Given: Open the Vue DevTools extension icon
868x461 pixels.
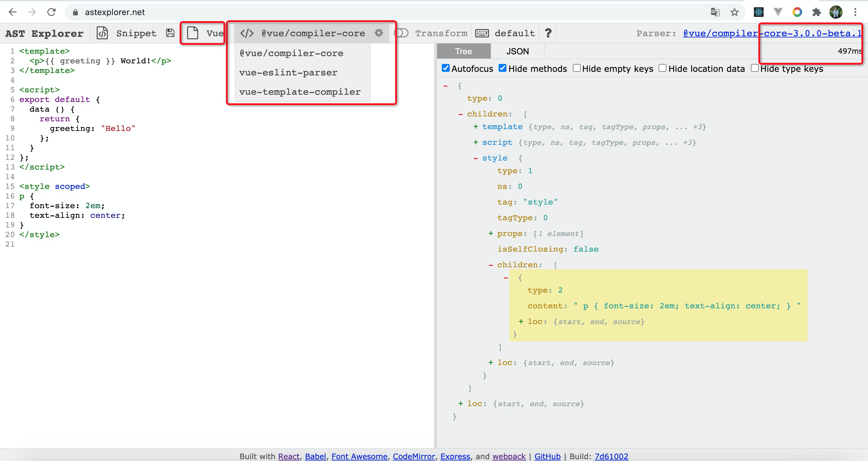Looking at the screenshot, I should (x=778, y=12).
